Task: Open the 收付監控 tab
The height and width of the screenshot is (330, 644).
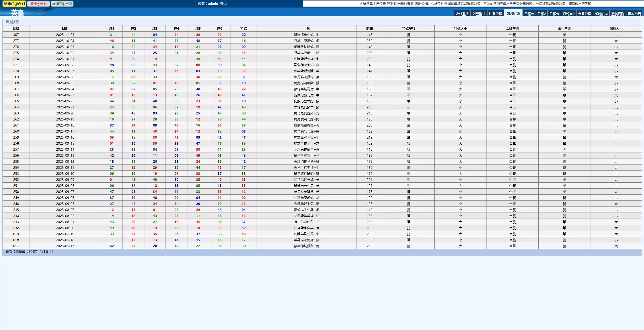Action: point(462,14)
